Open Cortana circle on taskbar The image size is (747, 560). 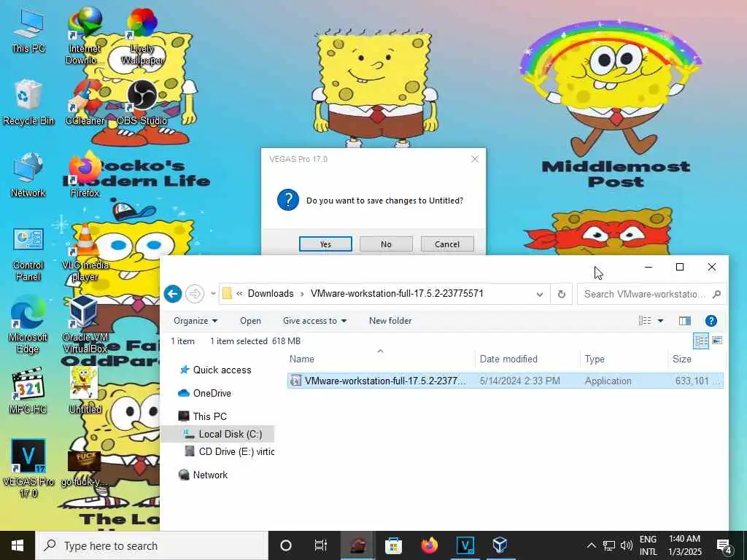point(286,545)
